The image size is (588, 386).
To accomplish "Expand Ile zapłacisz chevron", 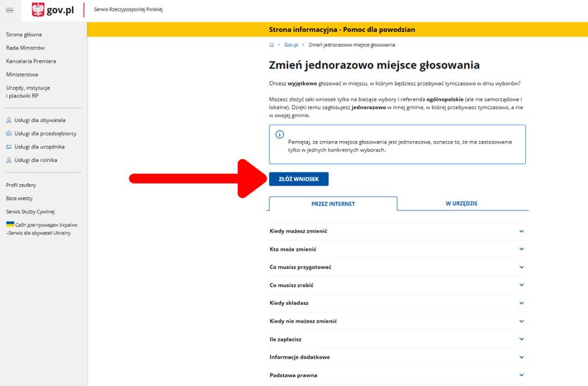I will (521, 339).
